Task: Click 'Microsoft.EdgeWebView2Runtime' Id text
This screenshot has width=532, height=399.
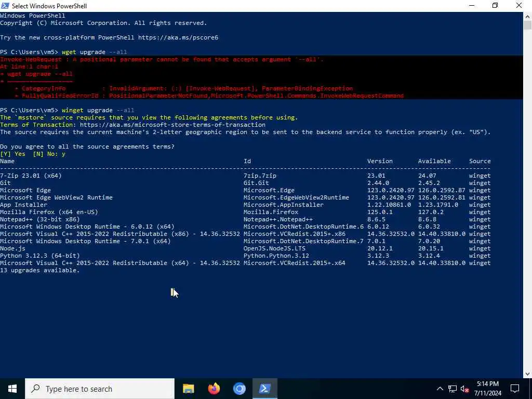Action: [x=296, y=197]
